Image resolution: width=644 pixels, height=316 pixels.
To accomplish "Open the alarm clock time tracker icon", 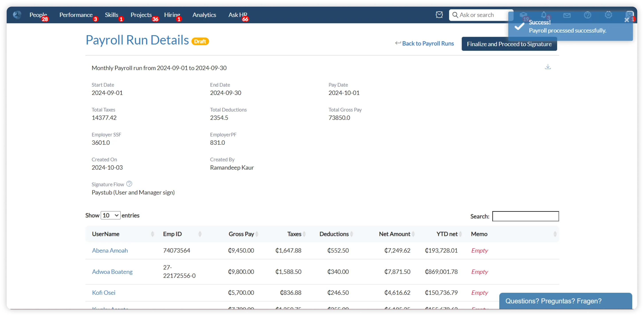I will [439, 15].
